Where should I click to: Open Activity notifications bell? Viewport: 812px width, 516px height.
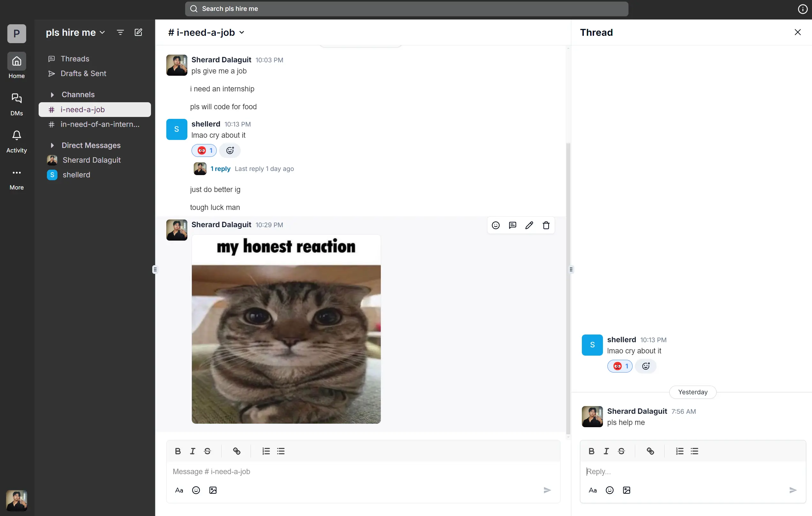coord(17,136)
